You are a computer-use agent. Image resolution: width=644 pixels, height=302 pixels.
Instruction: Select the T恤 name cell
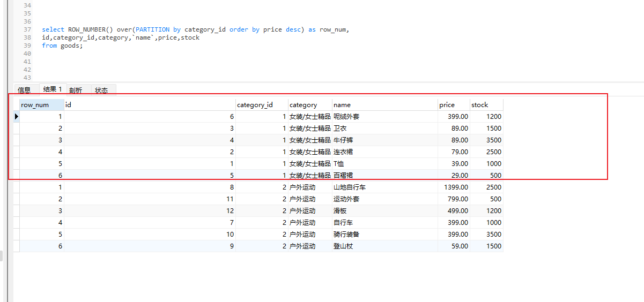pyautogui.click(x=385, y=164)
